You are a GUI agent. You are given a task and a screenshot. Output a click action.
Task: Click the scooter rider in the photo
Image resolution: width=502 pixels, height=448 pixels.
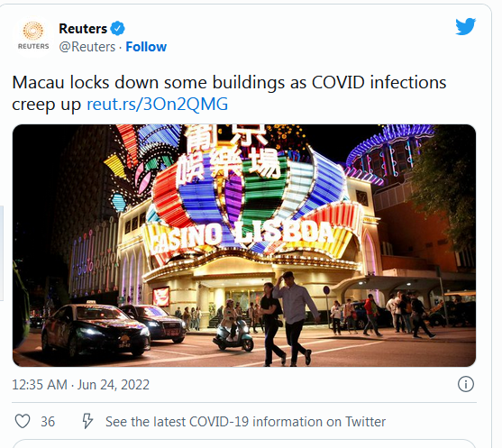(233, 325)
